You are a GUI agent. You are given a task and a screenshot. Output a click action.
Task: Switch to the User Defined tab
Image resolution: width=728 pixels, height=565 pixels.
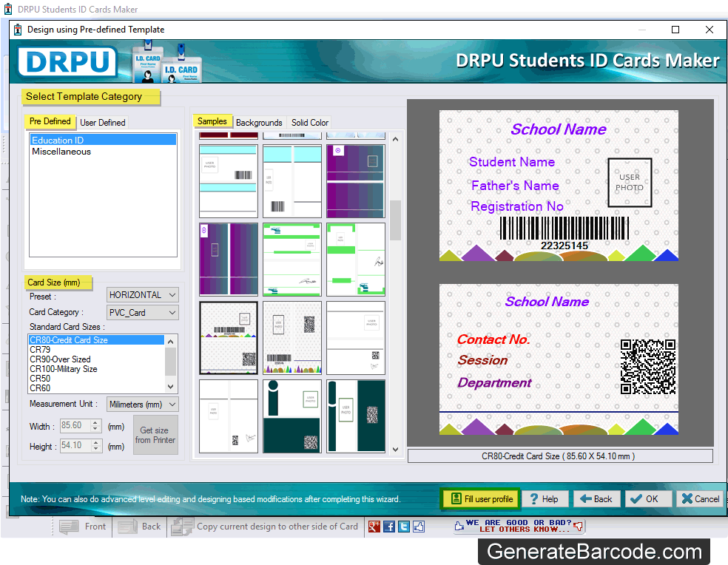click(103, 122)
